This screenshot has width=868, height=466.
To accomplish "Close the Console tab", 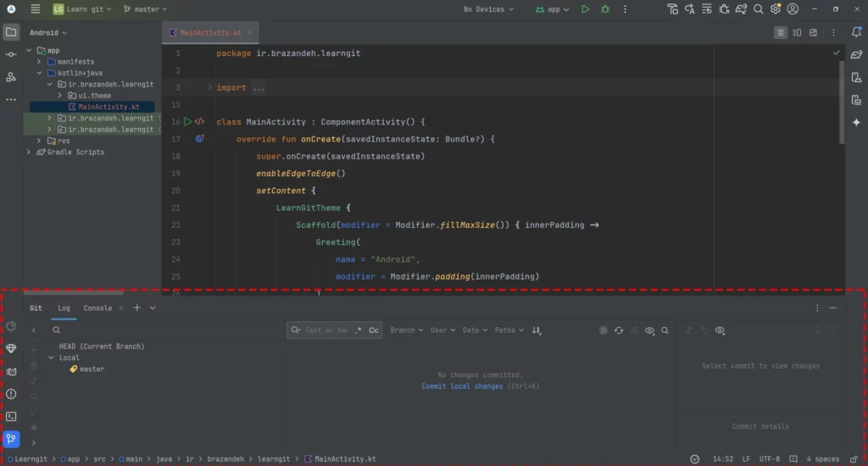I will [120, 308].
